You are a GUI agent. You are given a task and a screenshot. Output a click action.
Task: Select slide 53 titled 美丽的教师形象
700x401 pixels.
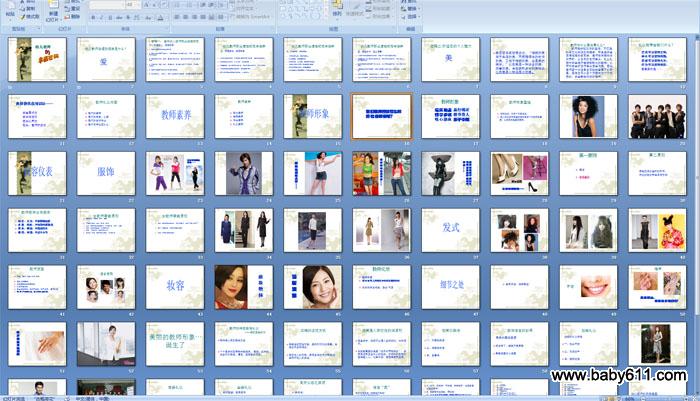click(x=175, y=344)
